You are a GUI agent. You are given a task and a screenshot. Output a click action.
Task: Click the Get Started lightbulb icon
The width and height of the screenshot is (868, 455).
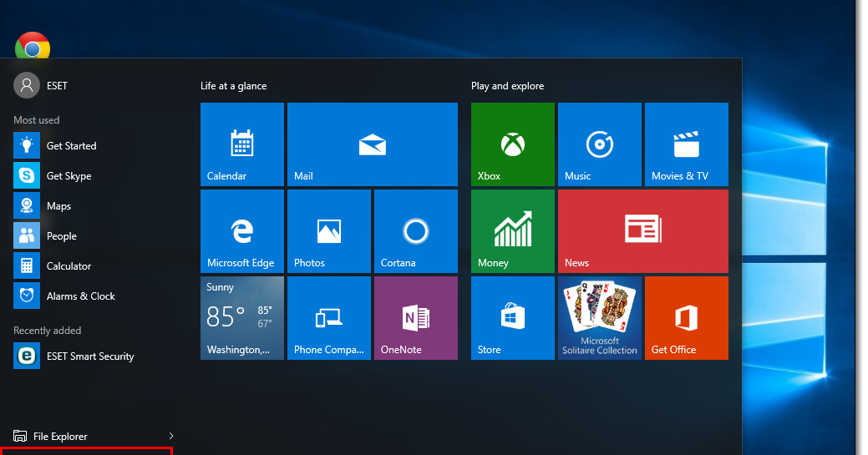pyautogui.click(x=27, y=145)
